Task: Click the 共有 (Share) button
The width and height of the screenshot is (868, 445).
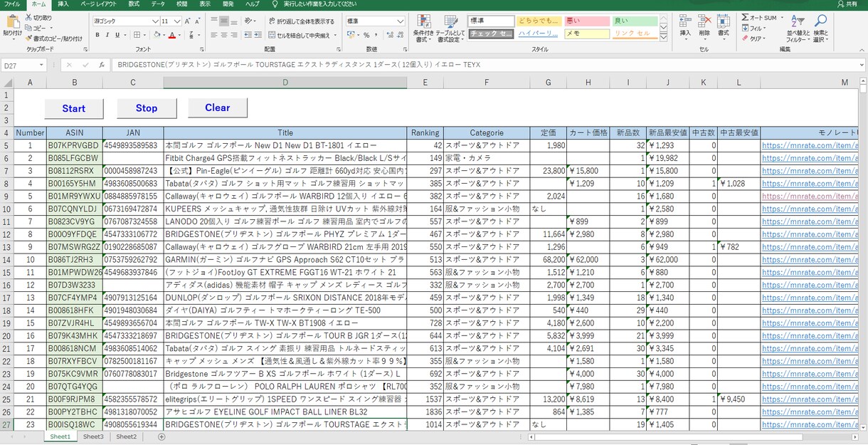Action: [x=847, y=4]
